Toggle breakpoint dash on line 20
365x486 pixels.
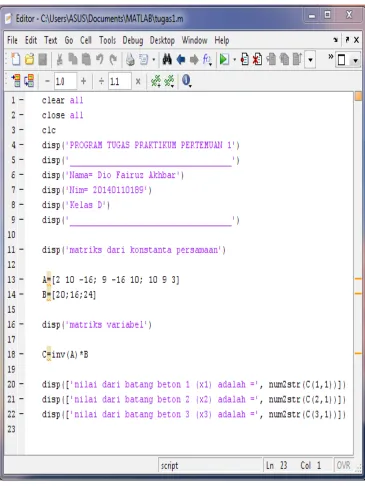point(21,384)
